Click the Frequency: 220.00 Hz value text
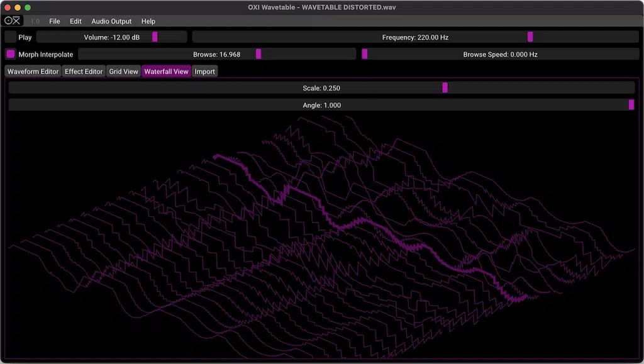Viewport: 644px width, 364px height. point(415,37)
